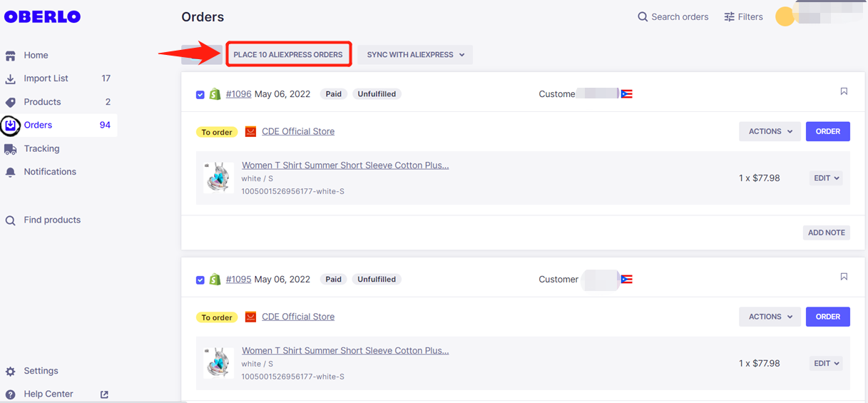
Task: Open order #1095 link
Action: pyautogui.click(x=239, y=280)
